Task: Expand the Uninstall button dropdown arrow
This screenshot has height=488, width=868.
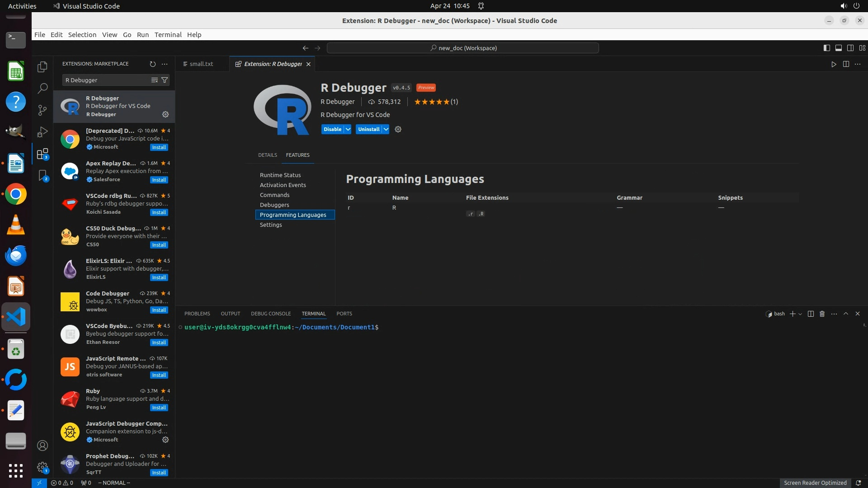Action: click(386, 129)
